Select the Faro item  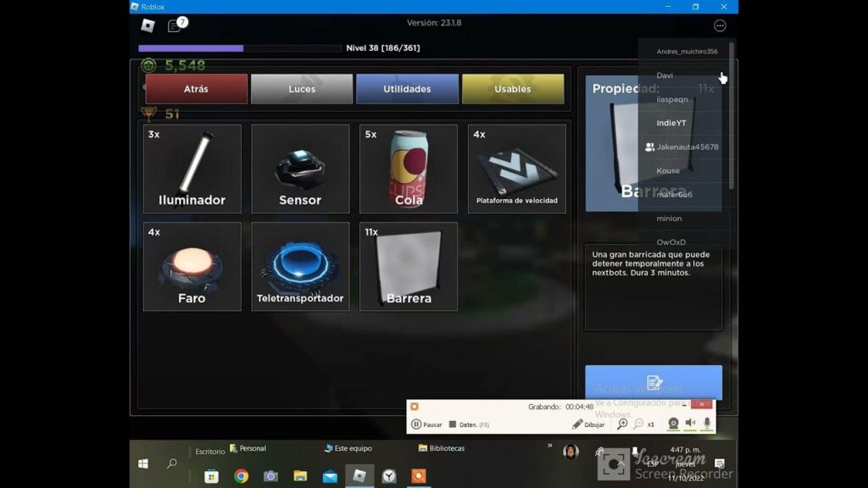tap(192, 267)
